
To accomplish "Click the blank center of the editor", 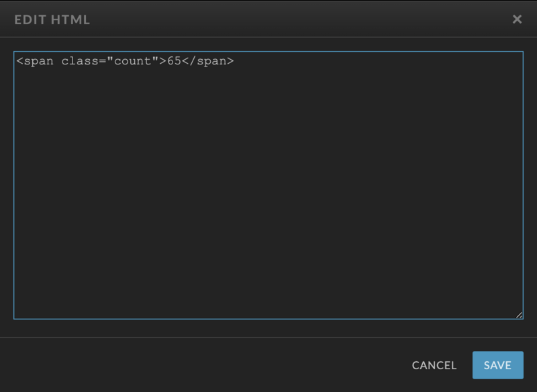I will pyautogui.click(x=268, y=192).
